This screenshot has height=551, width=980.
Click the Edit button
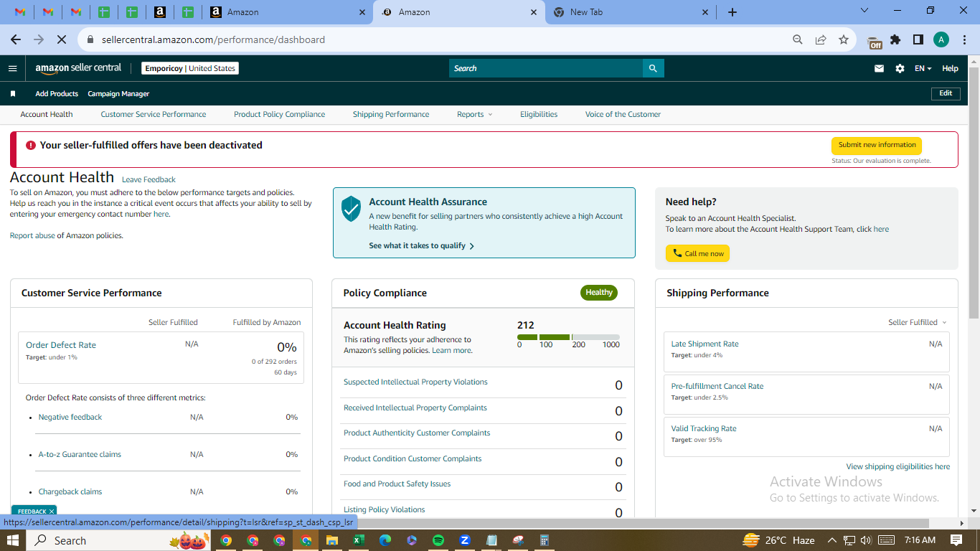946,93
